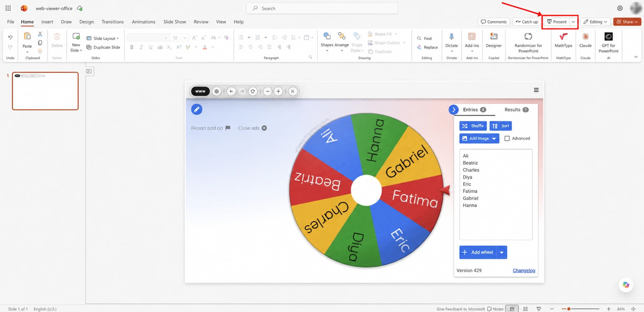This screenshot has height=312, width=644.
Task: Click the Paste clipboard icon
Action: (27, 36)
